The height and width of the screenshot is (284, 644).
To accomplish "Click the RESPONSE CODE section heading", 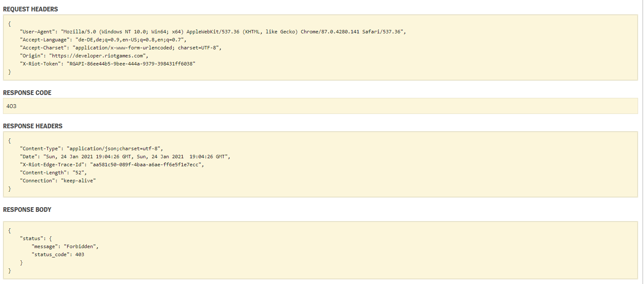I will [27, 93].
